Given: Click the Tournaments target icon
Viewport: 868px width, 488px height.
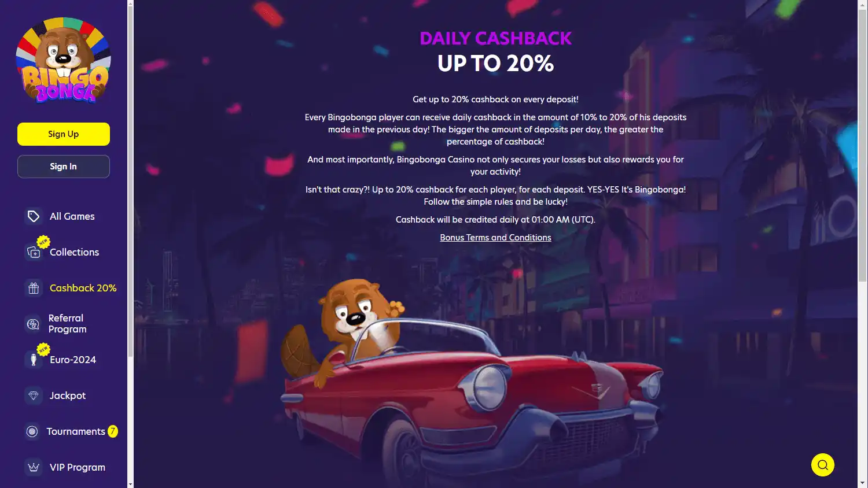Looking at the screenshot, I should [x=32, y=431].
